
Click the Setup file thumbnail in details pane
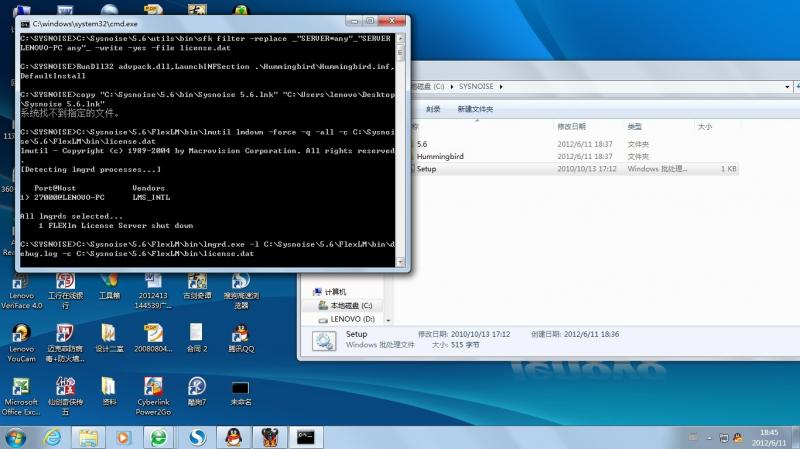(324, 341)
